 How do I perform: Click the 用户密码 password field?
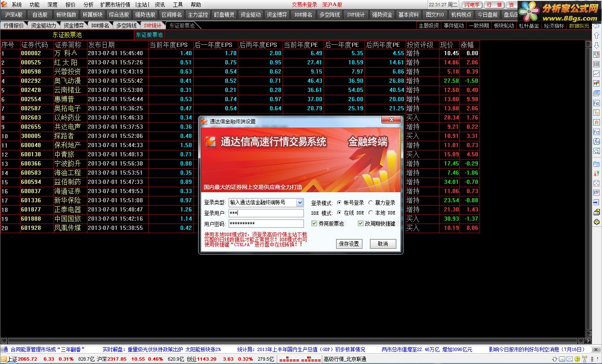266,224
